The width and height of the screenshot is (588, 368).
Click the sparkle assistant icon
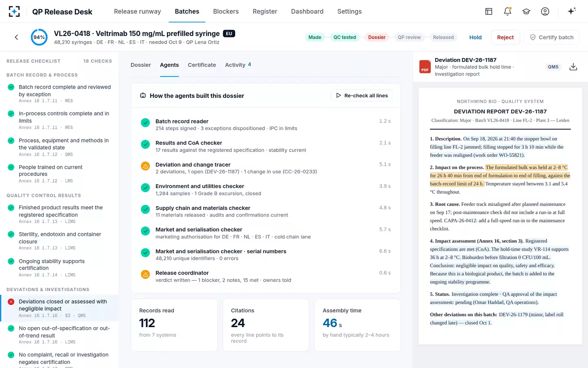[572, 11]
